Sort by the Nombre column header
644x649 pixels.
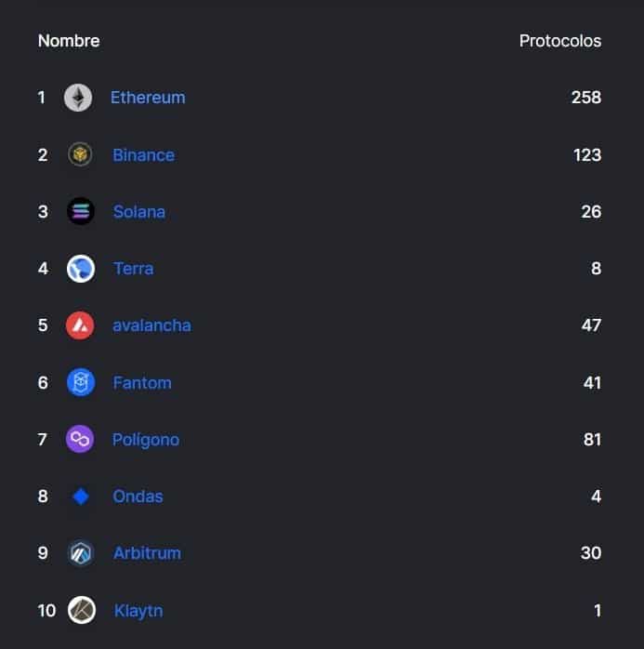tap(69, 41)
